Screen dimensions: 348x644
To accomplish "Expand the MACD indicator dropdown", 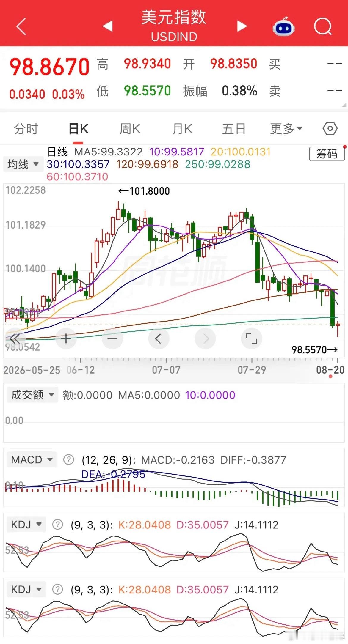I will pos(32,460).
